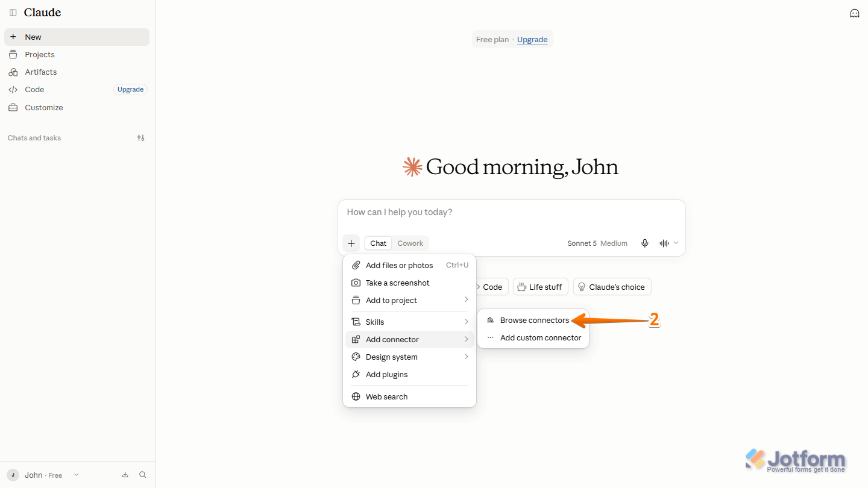
Task: Switch to Cowork mode
Action: pyautogui.click(x=410, y=243)
